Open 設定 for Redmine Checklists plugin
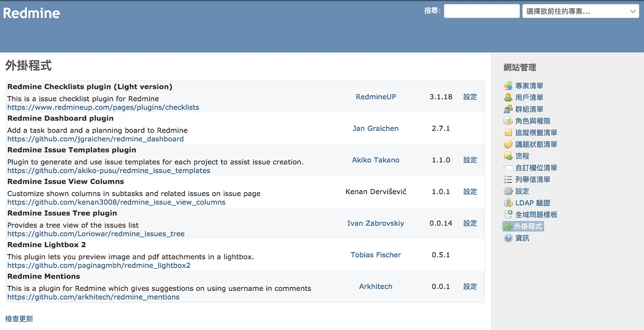 (470, 97)
